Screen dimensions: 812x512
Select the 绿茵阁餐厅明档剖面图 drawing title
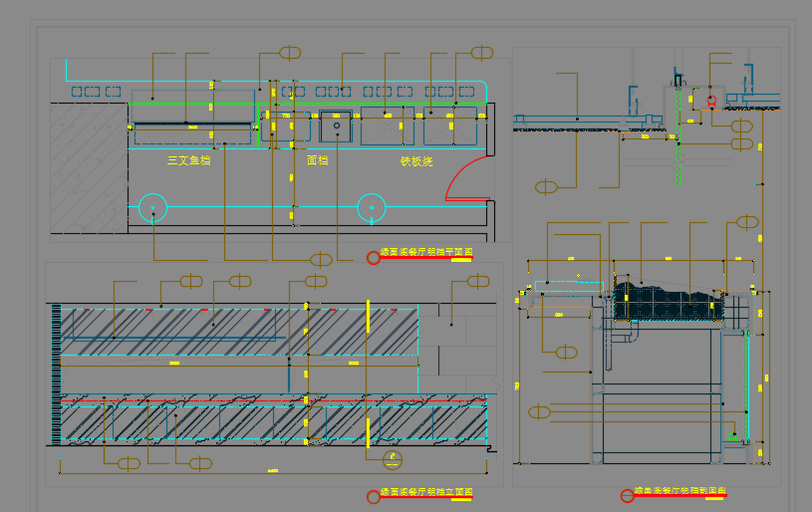click(680, 490)
